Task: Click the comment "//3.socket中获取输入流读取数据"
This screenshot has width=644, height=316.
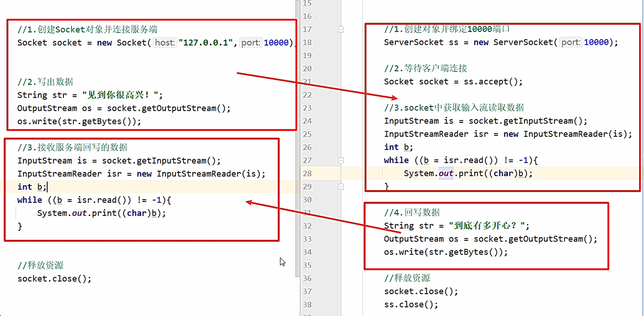Action: pyautogui.click(x=454, y=108)
